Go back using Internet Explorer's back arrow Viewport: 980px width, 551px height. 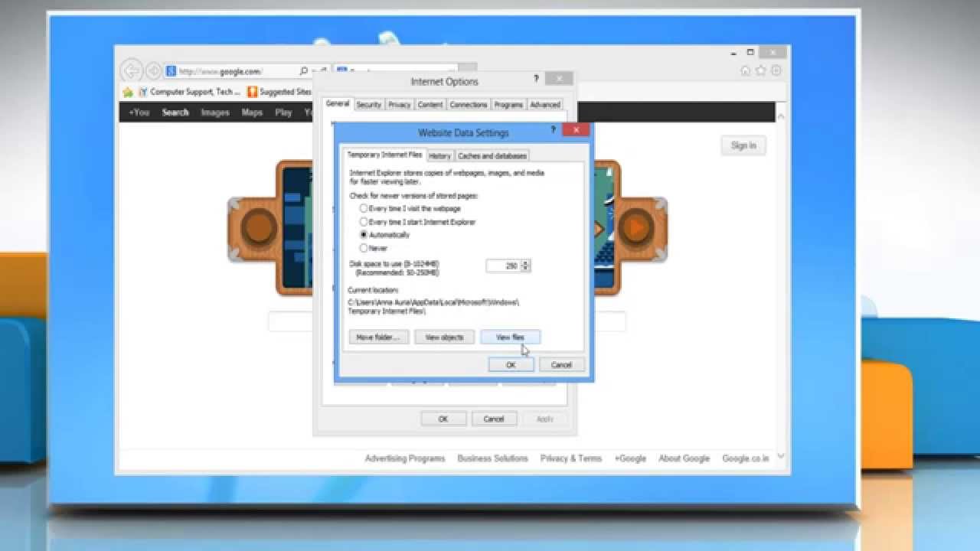pyautogui.click(x=132, y=70)
